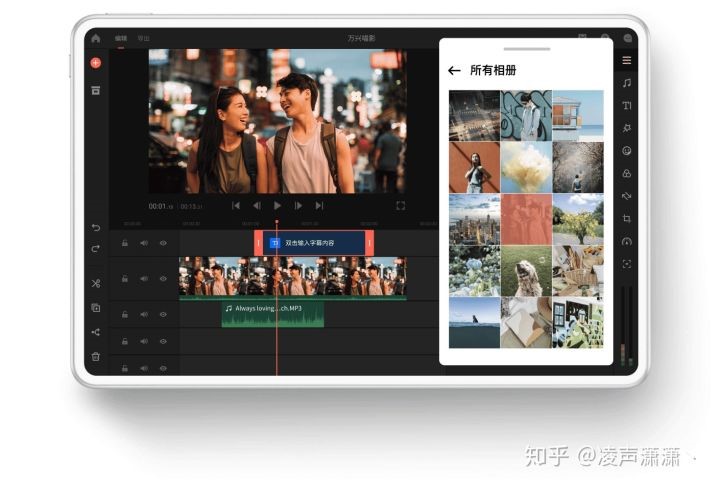Hide the video track with eye icon
Viewport: 720px width, 486px height.
(163, 279)
